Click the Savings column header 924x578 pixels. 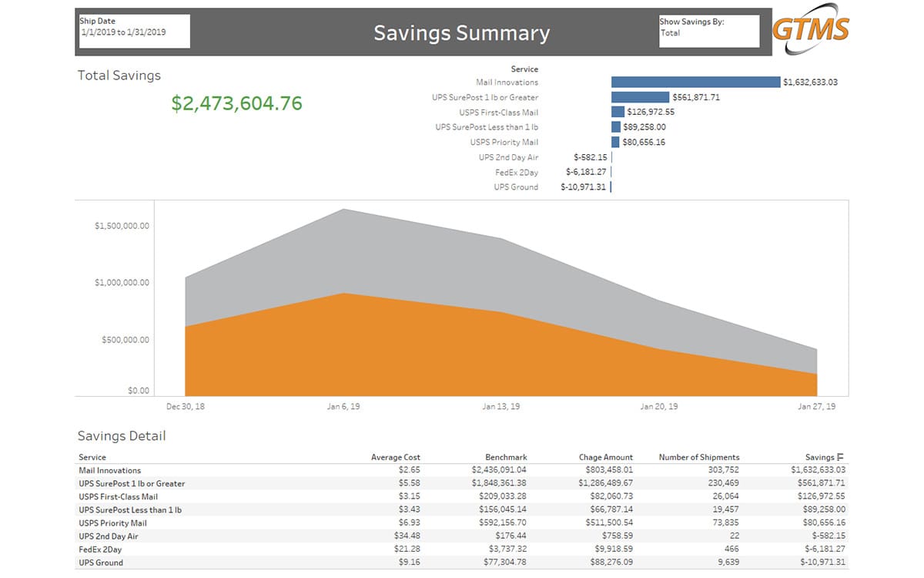820,458
